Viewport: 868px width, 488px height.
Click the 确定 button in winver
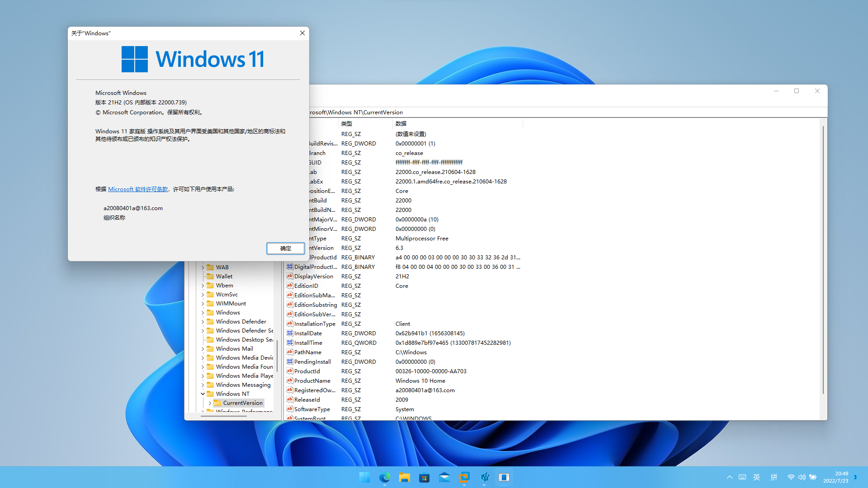[x=285, y=249]
